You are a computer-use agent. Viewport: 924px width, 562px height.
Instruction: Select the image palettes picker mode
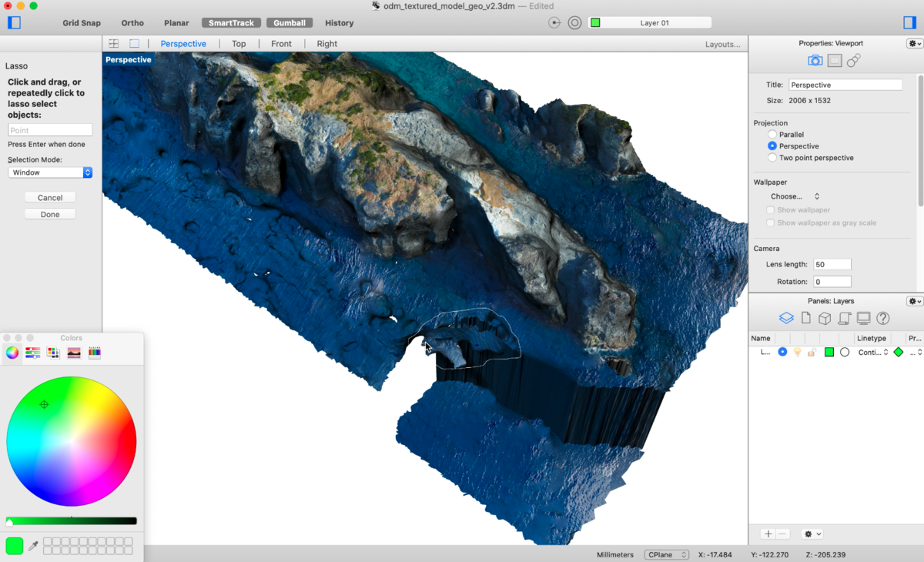(x=74, y=353)
